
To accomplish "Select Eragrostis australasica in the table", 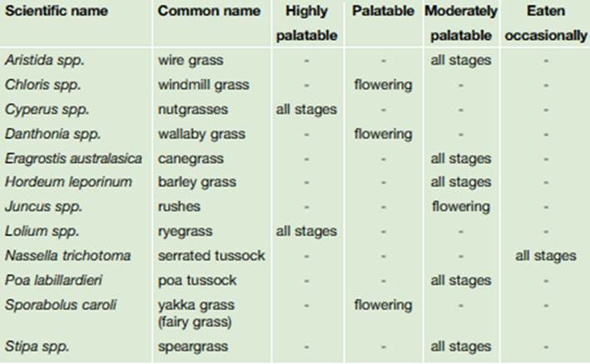I will tap(73, 158).
